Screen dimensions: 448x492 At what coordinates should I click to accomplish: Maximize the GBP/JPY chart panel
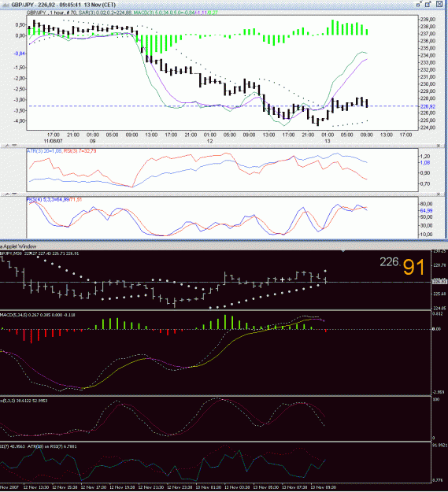point(428,5)
